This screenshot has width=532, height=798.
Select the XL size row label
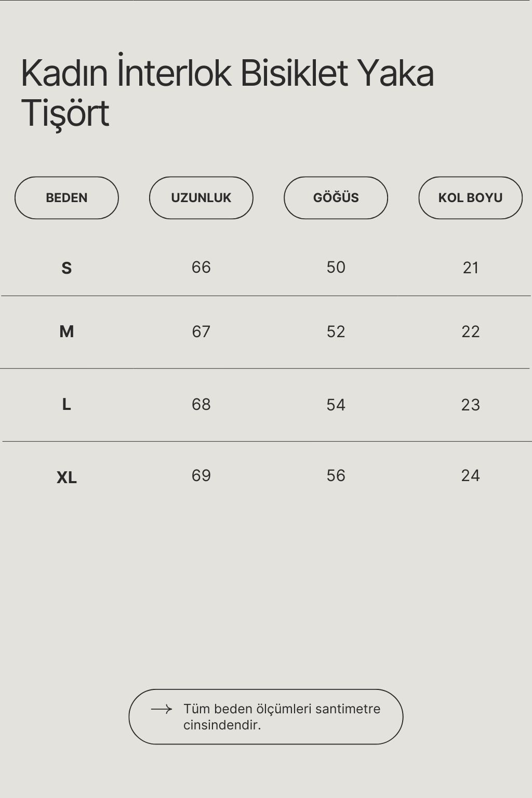point(66,477)
